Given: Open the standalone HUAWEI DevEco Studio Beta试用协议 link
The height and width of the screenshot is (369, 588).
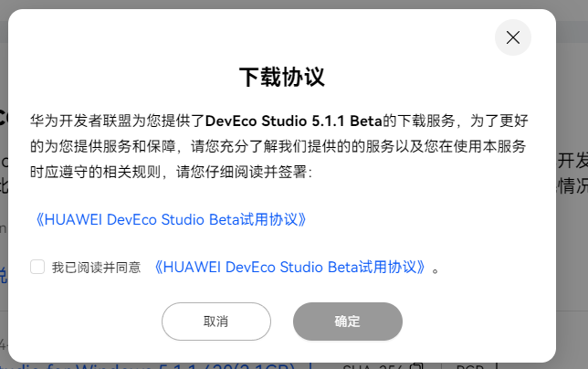Looking at the screenshot, I should point(170,220).
